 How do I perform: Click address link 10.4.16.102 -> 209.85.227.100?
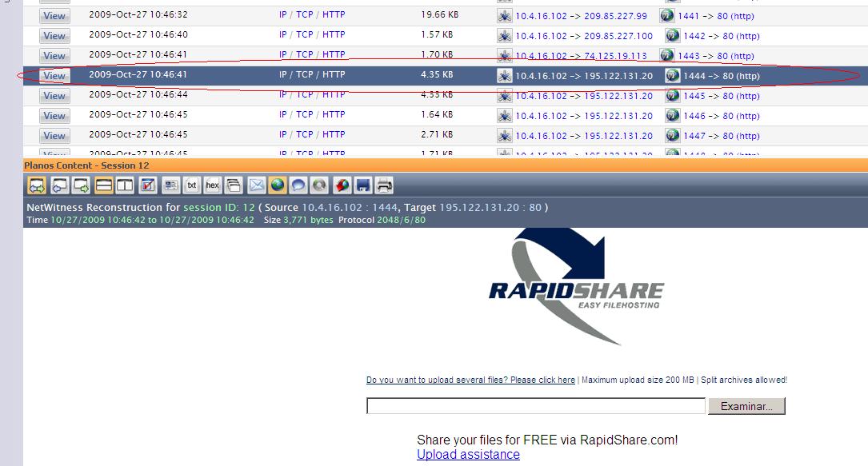(584, 36)
